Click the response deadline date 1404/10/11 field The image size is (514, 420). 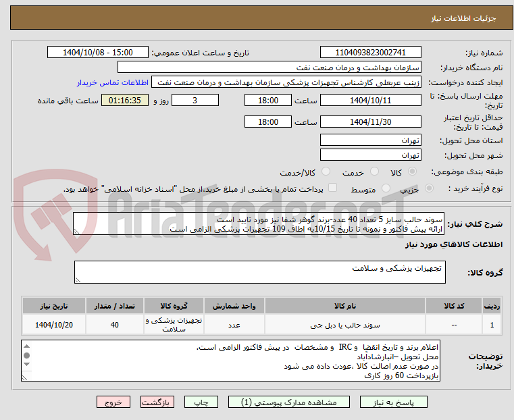tap(370, 100)
